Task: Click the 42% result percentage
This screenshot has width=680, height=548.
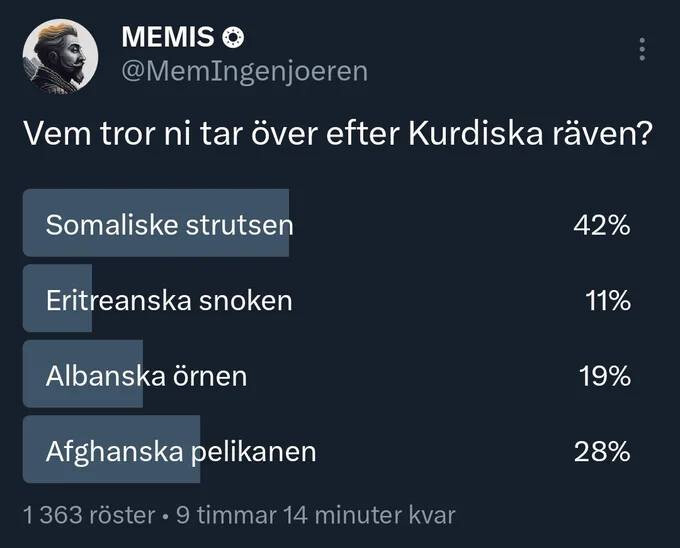Action: pos(601,224)
